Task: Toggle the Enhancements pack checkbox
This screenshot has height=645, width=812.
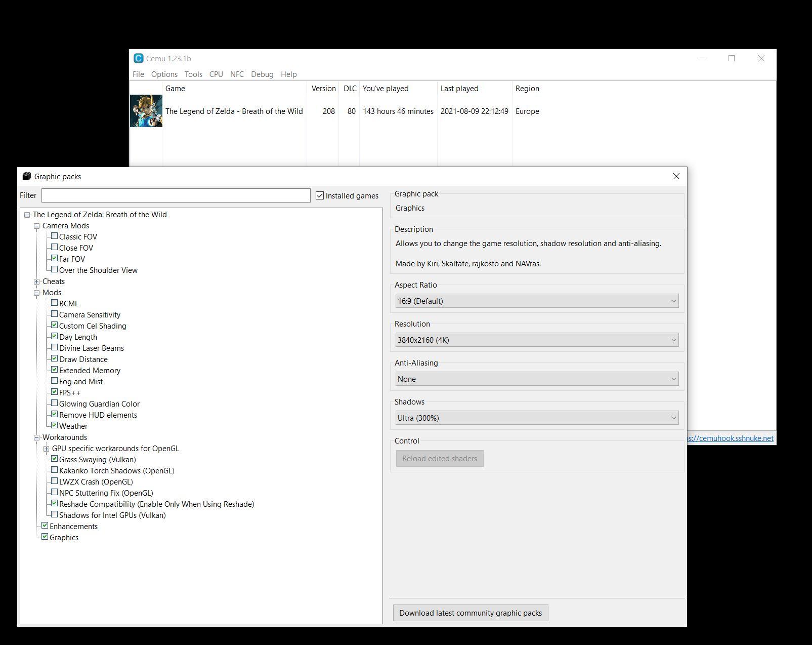Action: click(45, 526)
